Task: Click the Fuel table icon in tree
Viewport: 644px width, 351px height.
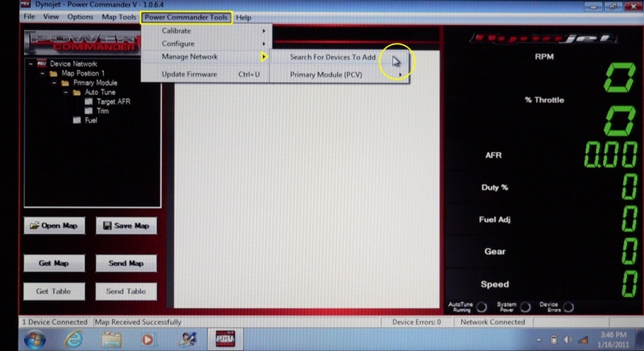Action: 77,121
